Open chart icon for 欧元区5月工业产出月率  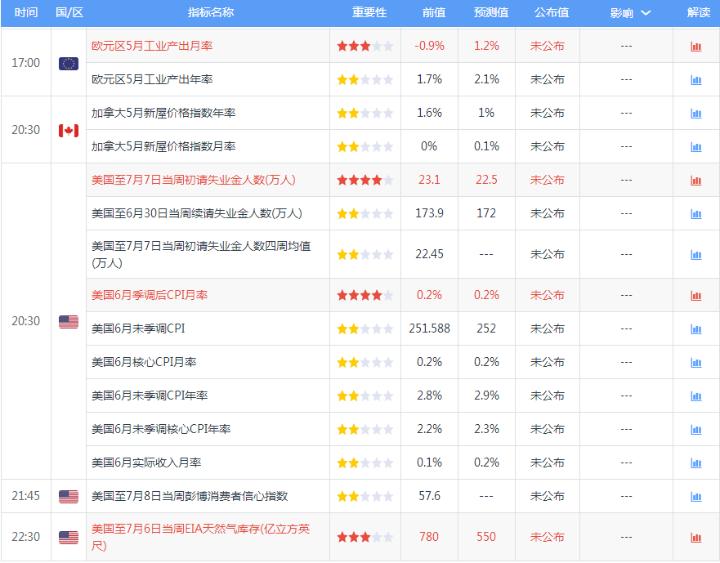tap(696, 46)
